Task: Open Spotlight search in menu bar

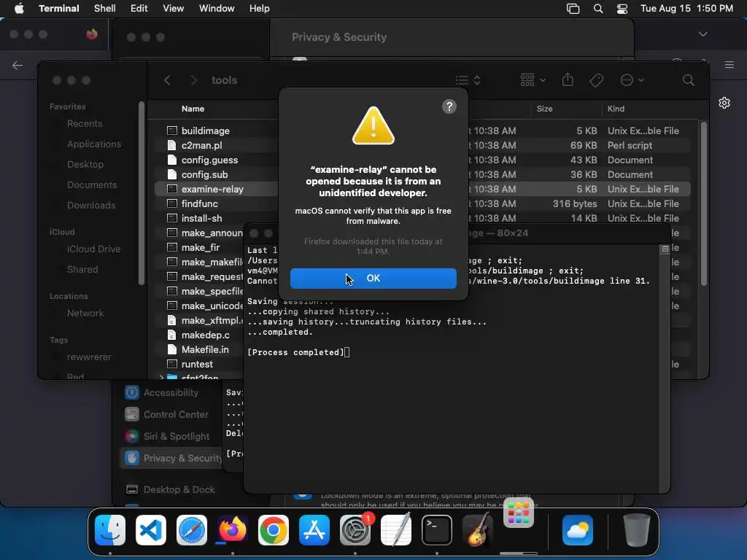Action: pos(598,9)
